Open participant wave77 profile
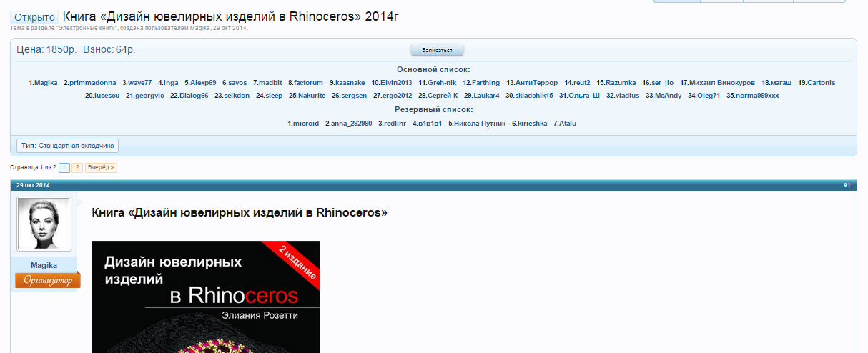This screenshot has height=353, width=868. (140, 83)
